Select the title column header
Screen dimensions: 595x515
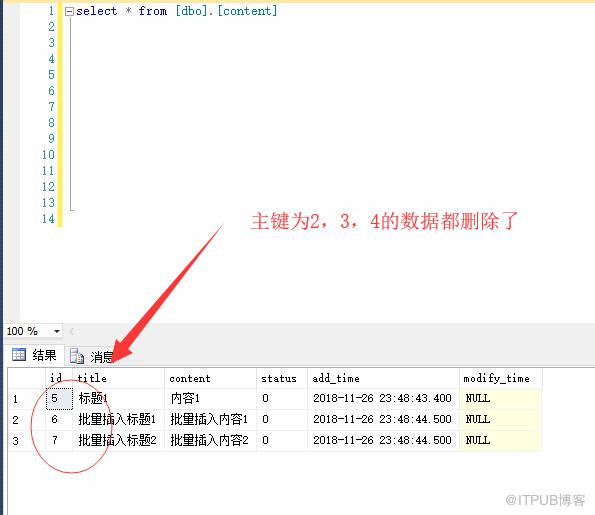(x=118, y=378)
